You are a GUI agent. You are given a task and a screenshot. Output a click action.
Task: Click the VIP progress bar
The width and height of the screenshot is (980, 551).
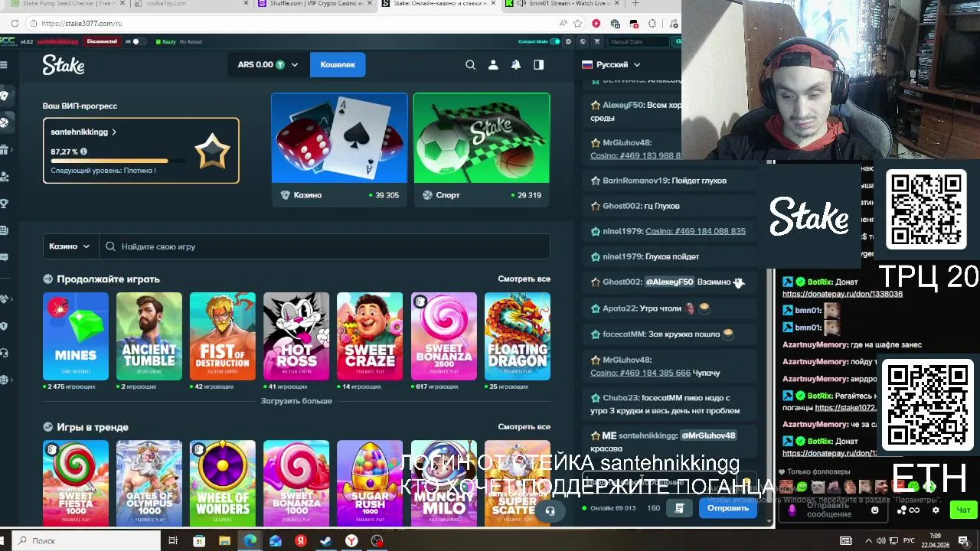click(x=119, y=161)
